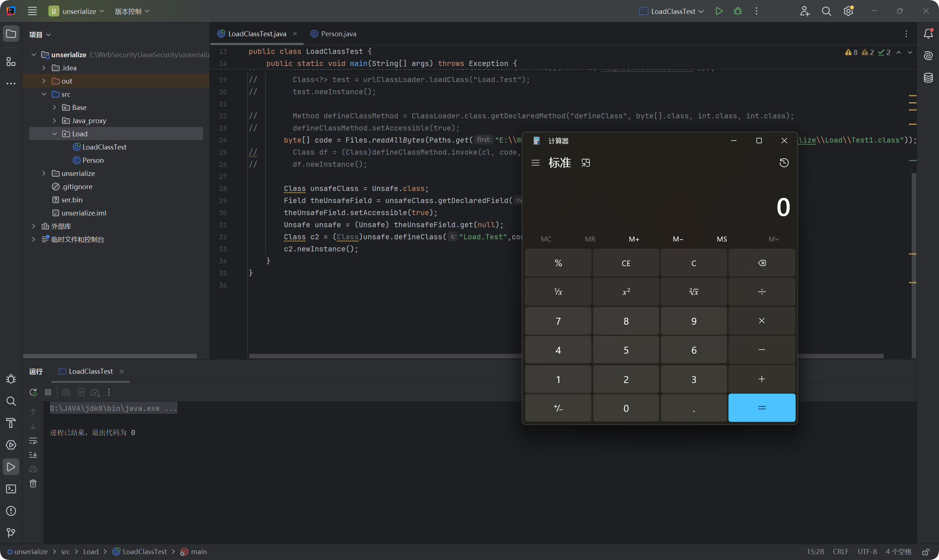Open the Git version control tool window icon
The width and height of the screenshot is (939, 560).
[11, 533]
